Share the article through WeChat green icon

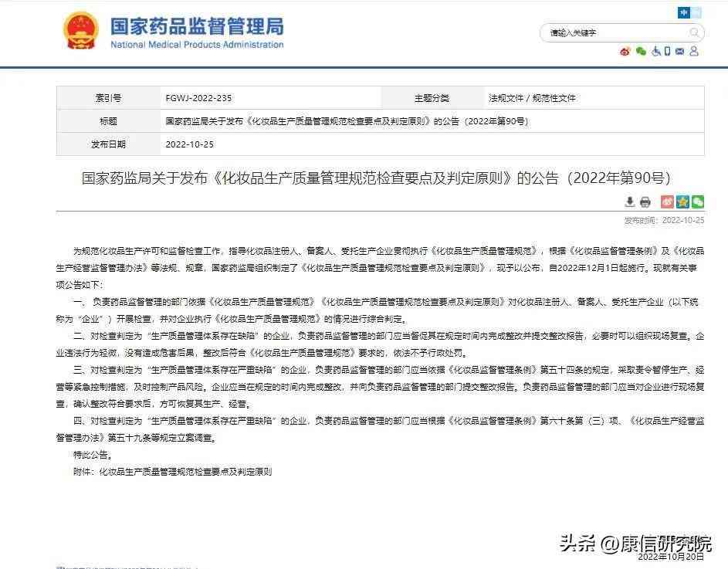click(x=697, y=202)
